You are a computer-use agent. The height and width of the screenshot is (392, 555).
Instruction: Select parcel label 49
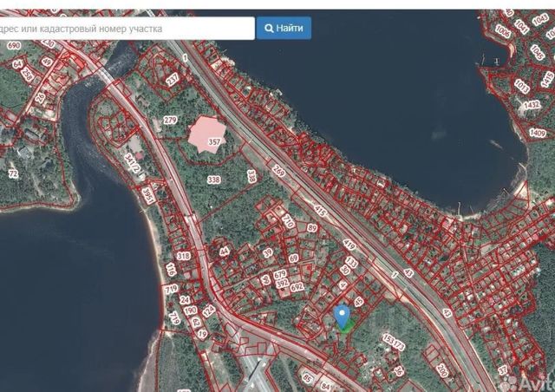tap(47, 62)
